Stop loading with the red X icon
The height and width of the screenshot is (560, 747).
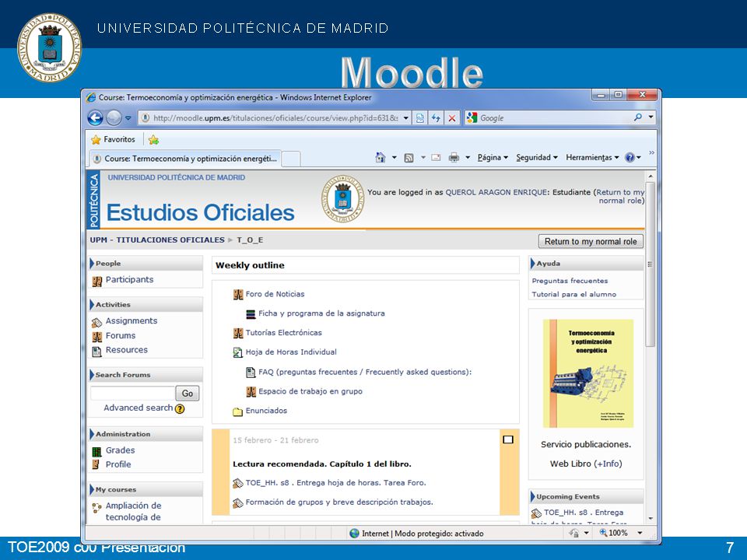452,118
